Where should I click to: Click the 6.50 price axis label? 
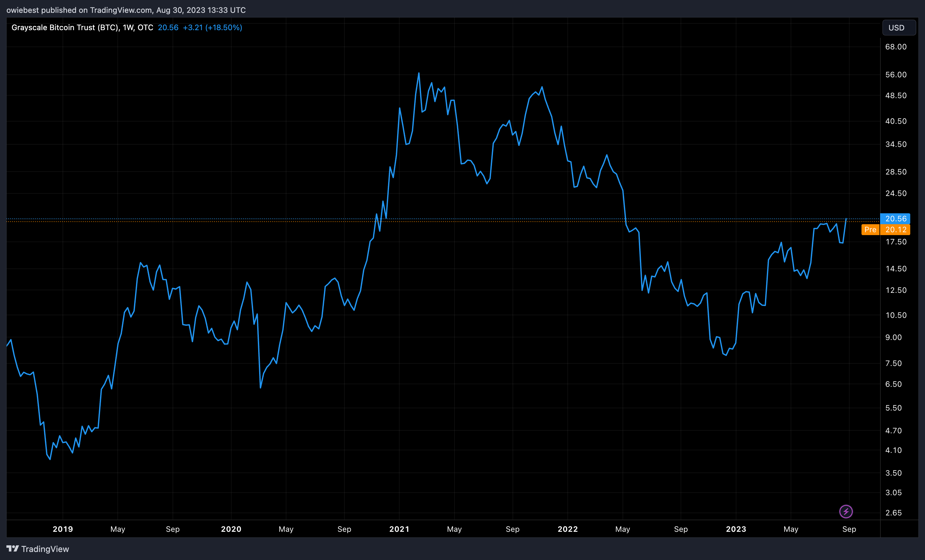[x=894, y=384]
